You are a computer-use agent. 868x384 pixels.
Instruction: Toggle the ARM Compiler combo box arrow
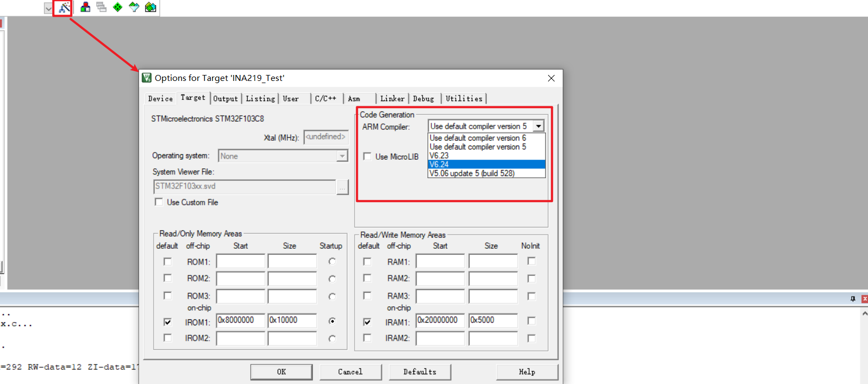(x=538, y=126)
